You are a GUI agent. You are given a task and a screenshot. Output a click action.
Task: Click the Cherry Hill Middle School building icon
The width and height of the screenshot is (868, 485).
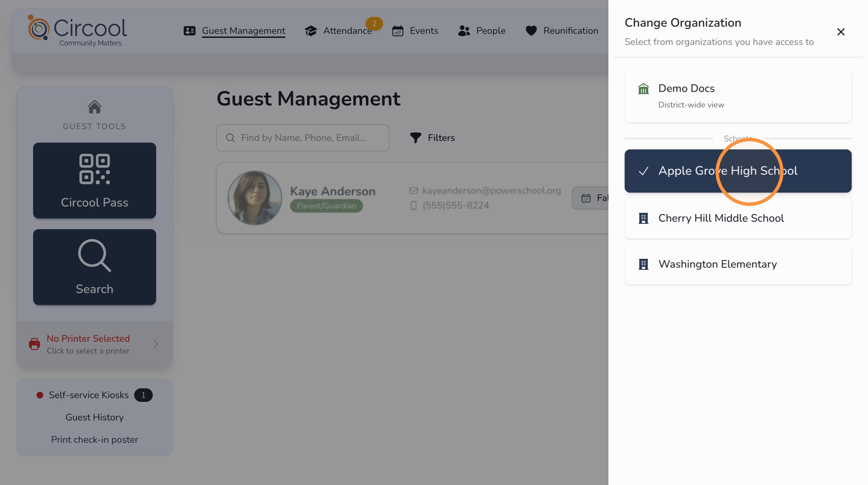coord(643,218)
